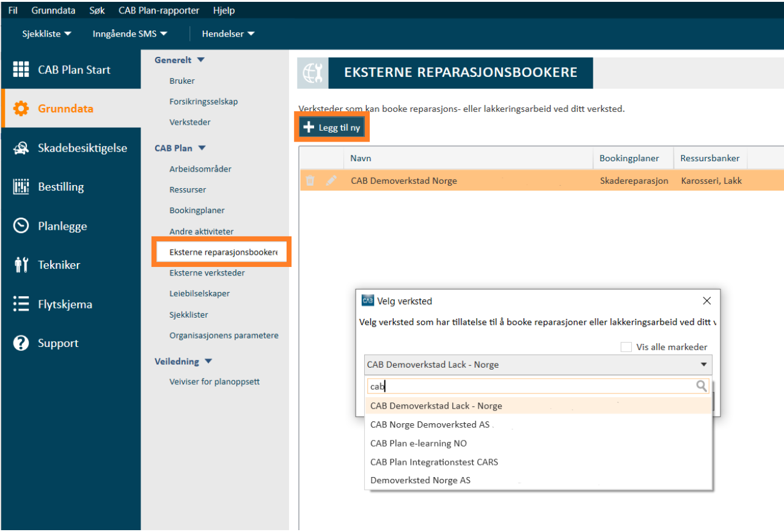The height and width of the screenshot is (532, 784).
Task: Sort by the Ressursbanker column header
Action: coord(711,158)
